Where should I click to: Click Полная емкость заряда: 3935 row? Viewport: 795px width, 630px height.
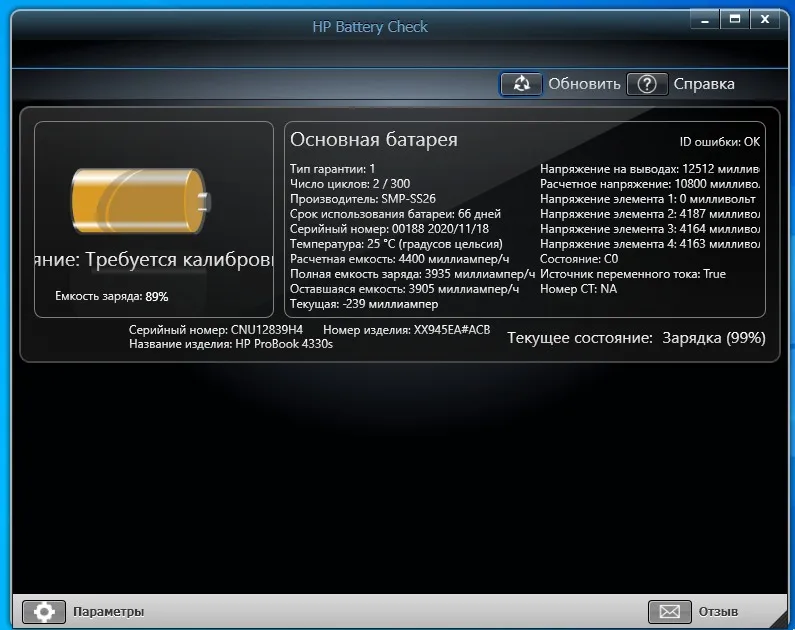[412, 274]
